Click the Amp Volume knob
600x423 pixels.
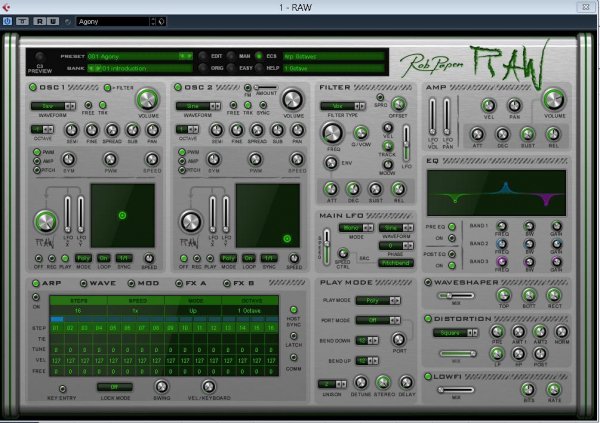(554, 99)
